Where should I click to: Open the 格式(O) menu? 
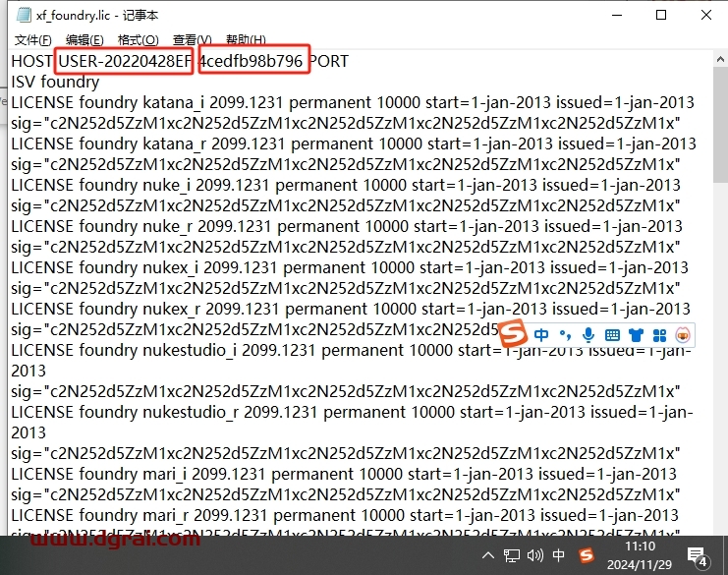pos(138,40)
